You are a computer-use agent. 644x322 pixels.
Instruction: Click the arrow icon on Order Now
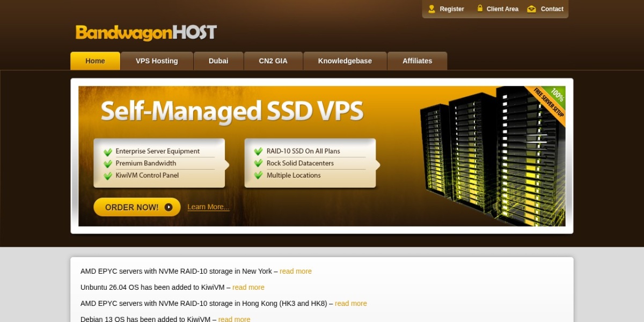[x=169, y=207]
